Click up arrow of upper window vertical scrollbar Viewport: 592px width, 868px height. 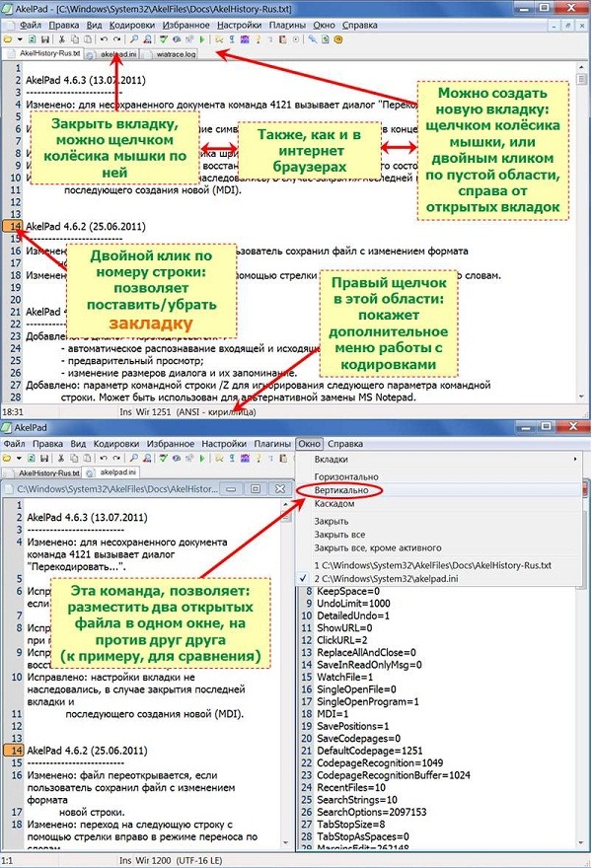tap(581, 67)
